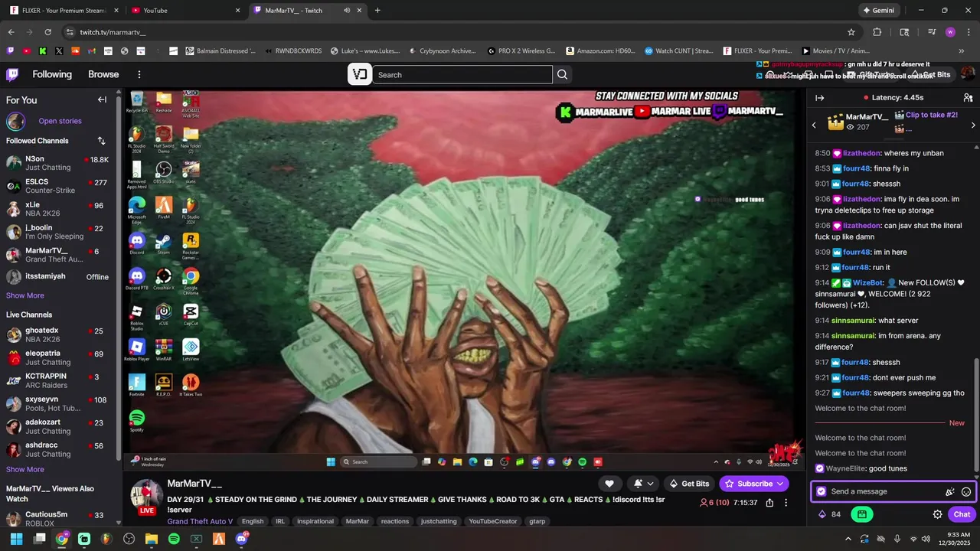Open N3on followed channel
This screenshot has width=980, height=551.
point(57,163)
